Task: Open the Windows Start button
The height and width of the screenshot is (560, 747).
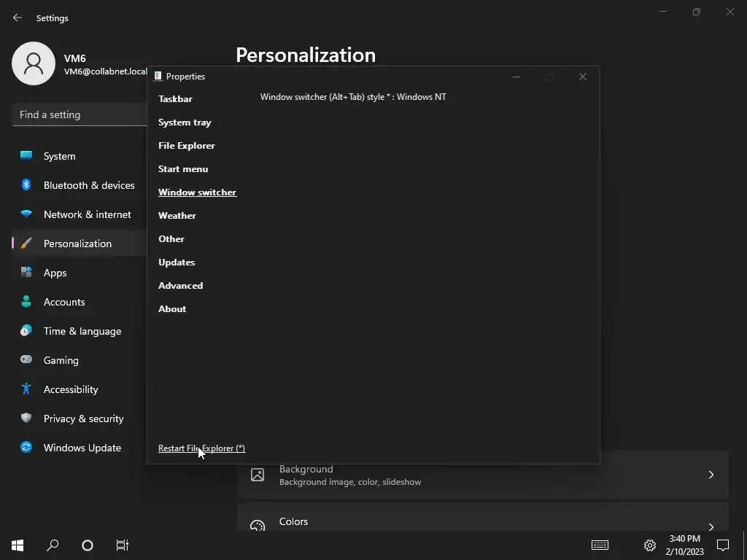Action: pyautogui.click(x=18, y=545)
